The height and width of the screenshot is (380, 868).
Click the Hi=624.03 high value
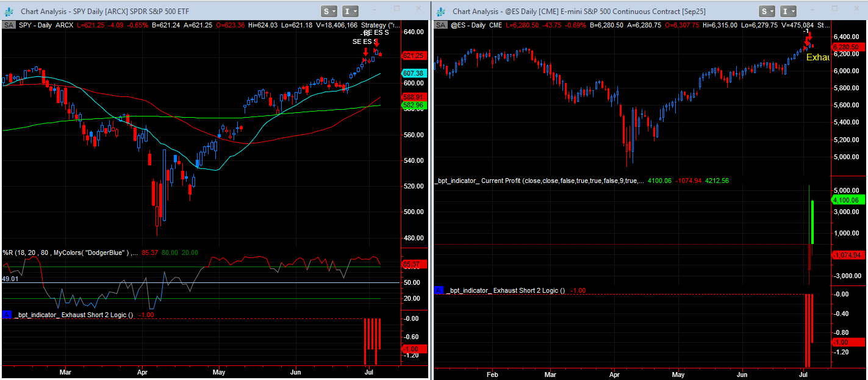tap(263, 25)
